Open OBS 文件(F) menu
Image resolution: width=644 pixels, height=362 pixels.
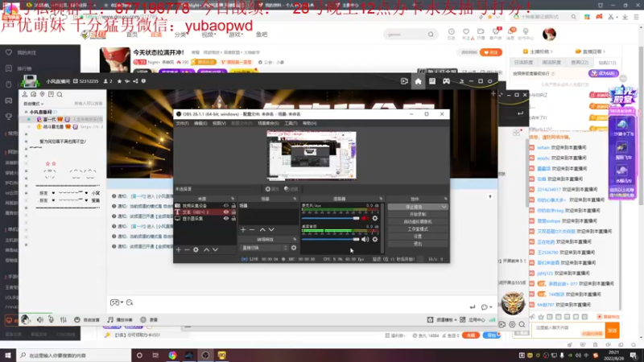tap(183, 123)
